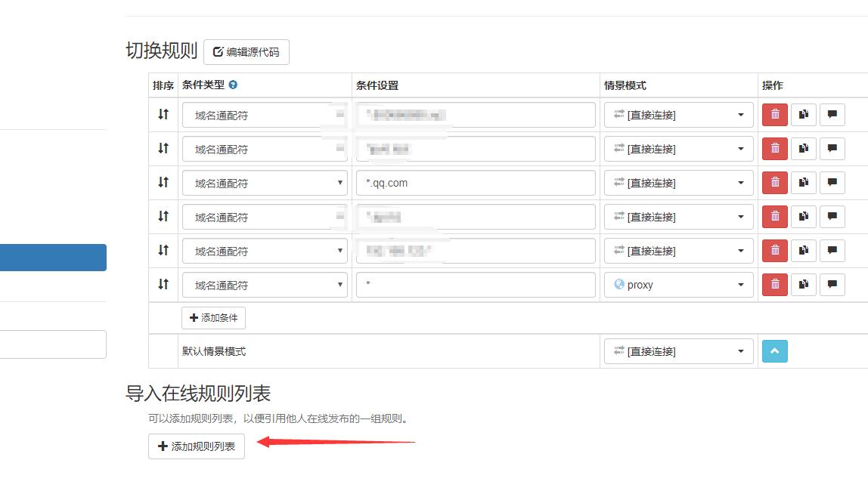Click the comment icon on the *.qq.com rule
Viewport: 868px width, 491px height.
(832, 183)
